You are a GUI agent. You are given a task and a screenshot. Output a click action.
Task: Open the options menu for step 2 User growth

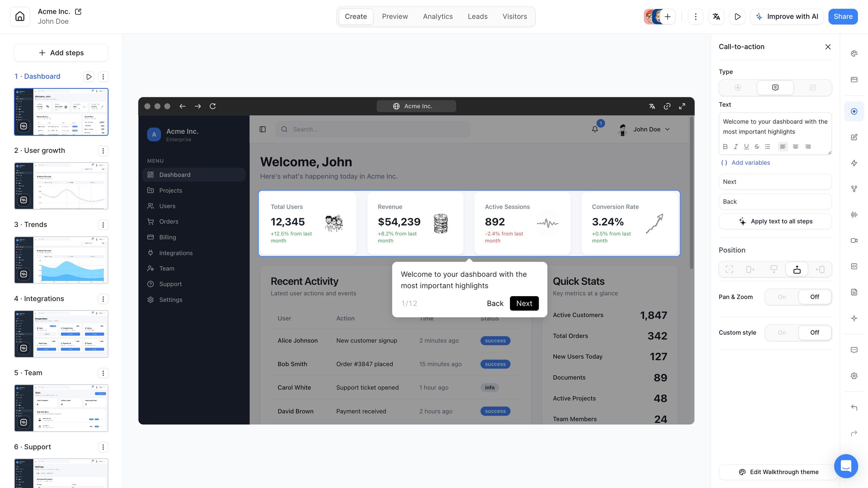pyautogui.click(x=103, y=151)
